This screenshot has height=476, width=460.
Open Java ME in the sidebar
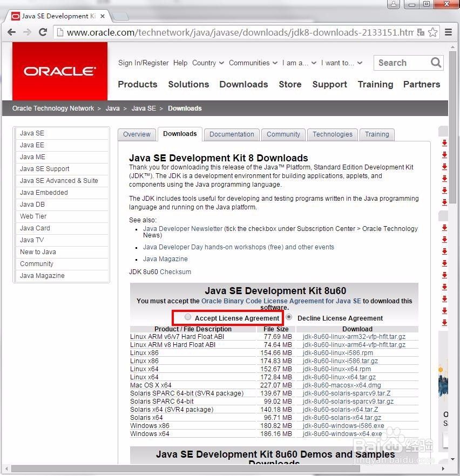coord(62,157)
